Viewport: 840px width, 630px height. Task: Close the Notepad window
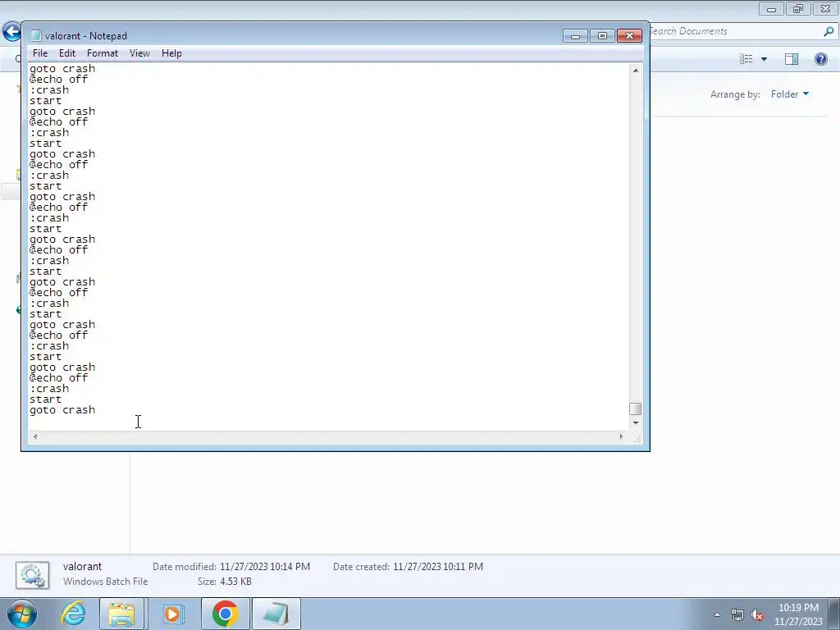(629, 36)
